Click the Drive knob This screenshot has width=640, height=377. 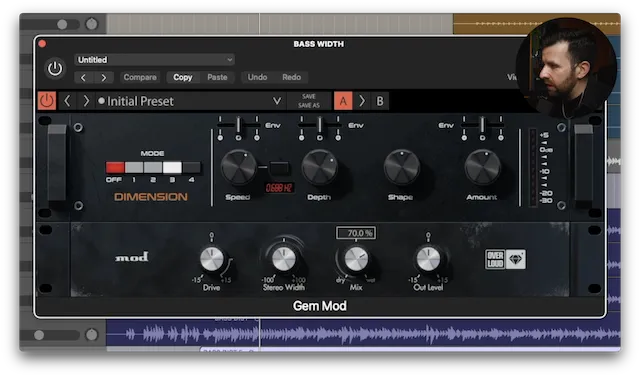(211, 259)
